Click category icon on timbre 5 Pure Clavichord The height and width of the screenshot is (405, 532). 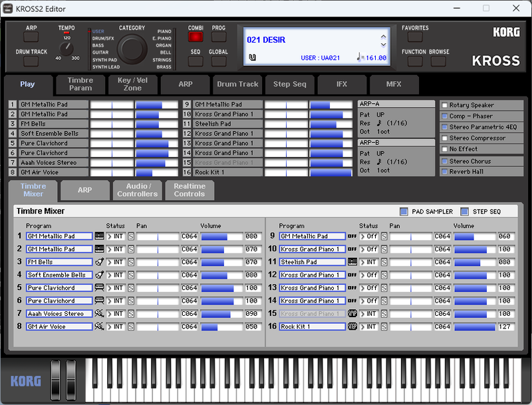tap(99, 288)
